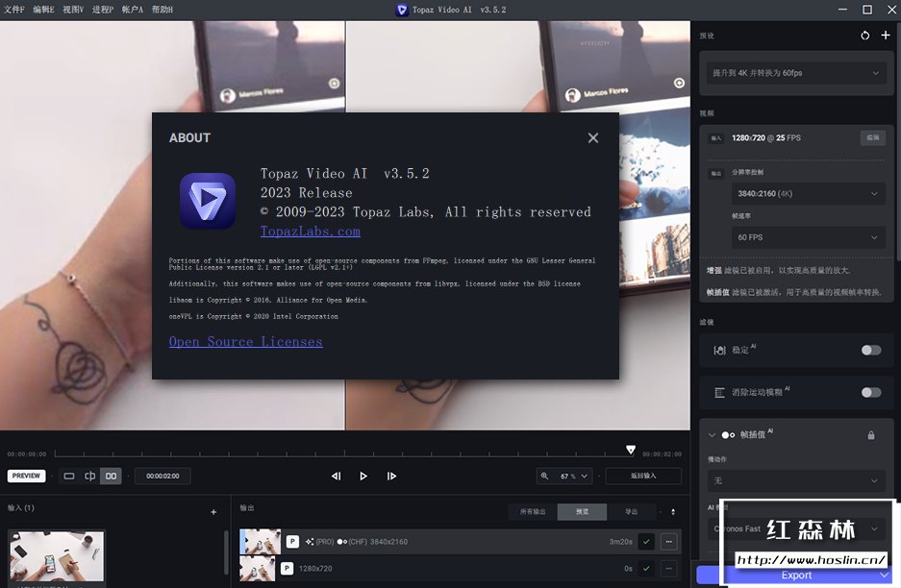Open the TopazLabs.com link

[311, 232]
